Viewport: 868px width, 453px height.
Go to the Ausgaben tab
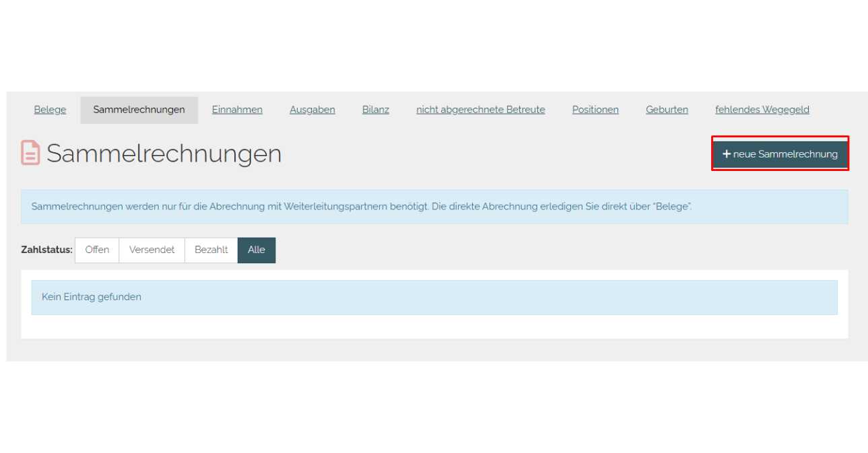pyautogui.click(x=312, y=110)
